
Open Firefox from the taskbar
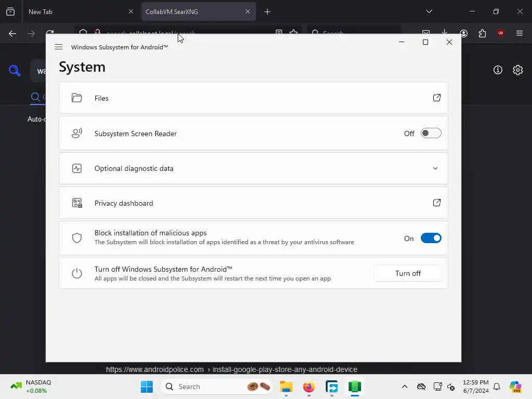309,387
